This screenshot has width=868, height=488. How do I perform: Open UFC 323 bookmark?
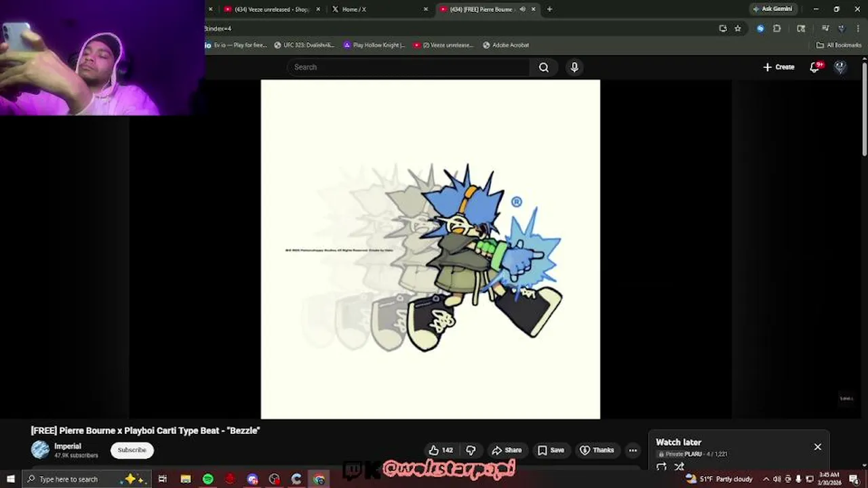(304, 45)
